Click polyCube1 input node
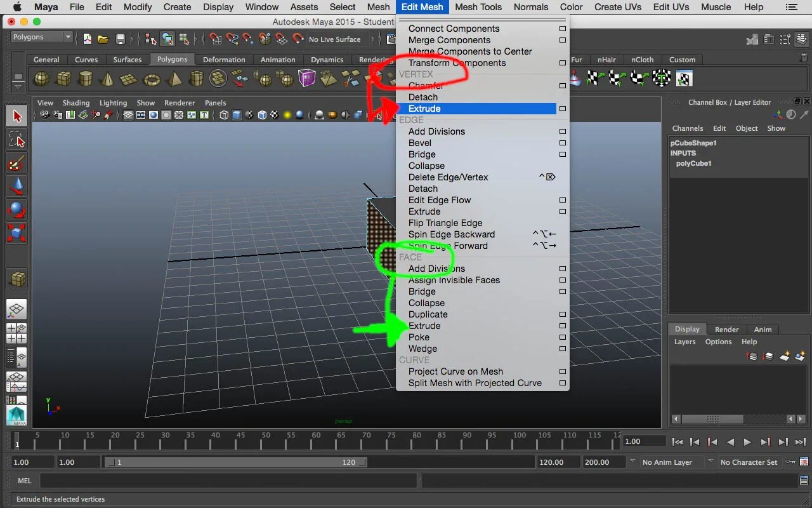 coord(693,163)
